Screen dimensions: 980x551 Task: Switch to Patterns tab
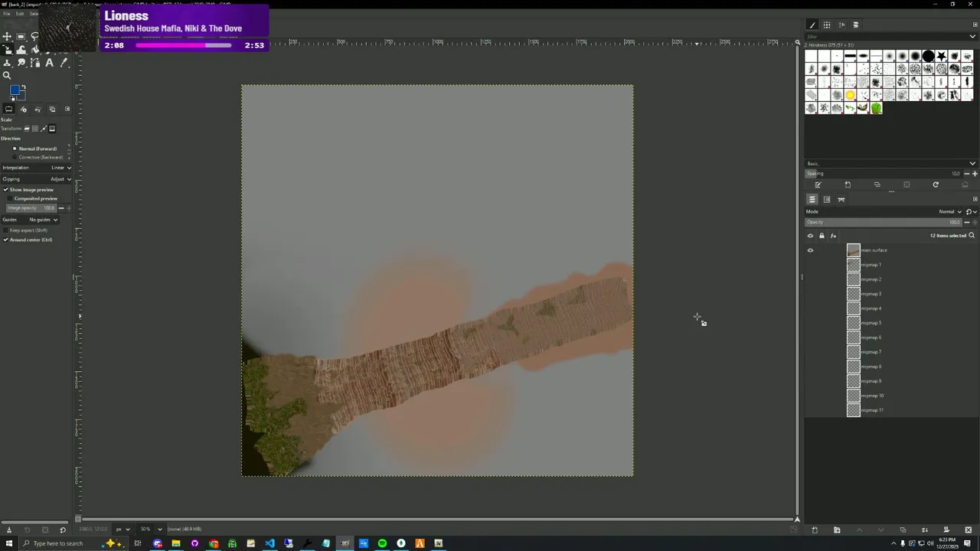[827, 24]
